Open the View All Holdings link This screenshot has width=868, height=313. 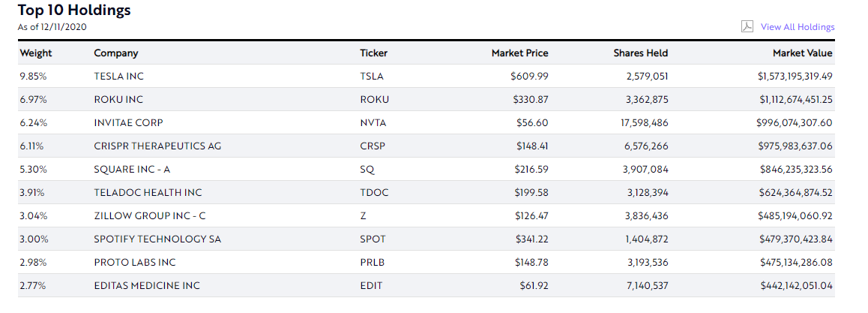click(797, 26)
